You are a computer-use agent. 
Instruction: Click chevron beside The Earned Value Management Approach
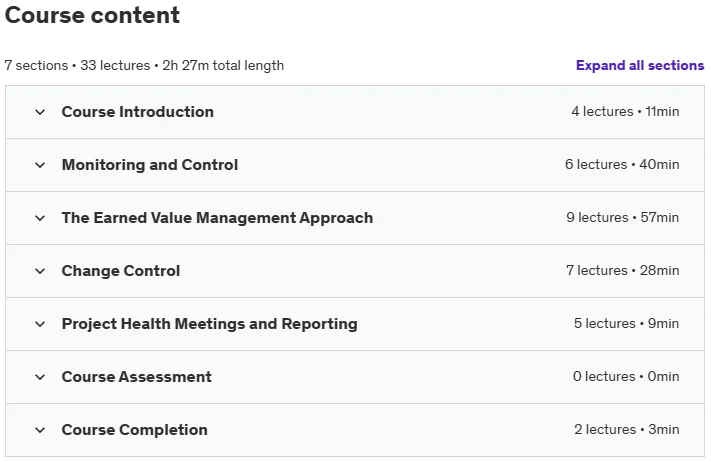tap(40, 218)
